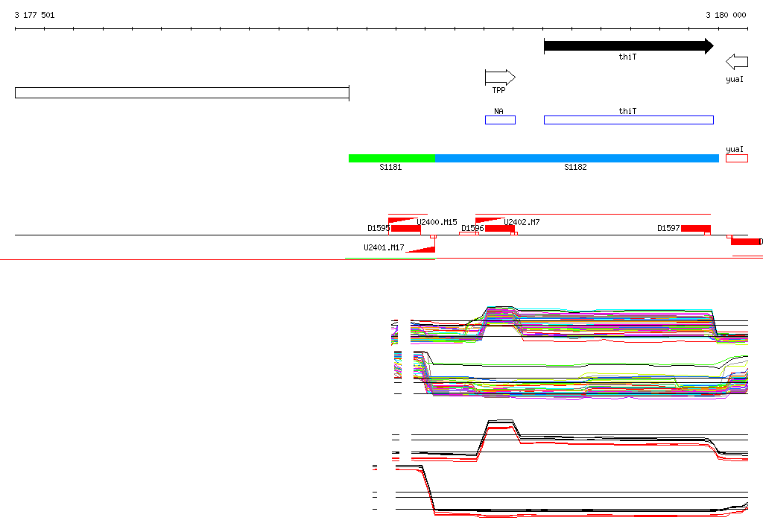Select the yuaI left-pointing arrow
Image resolution: width=763 pixels, height=532 pixels.
pos(736,62)
